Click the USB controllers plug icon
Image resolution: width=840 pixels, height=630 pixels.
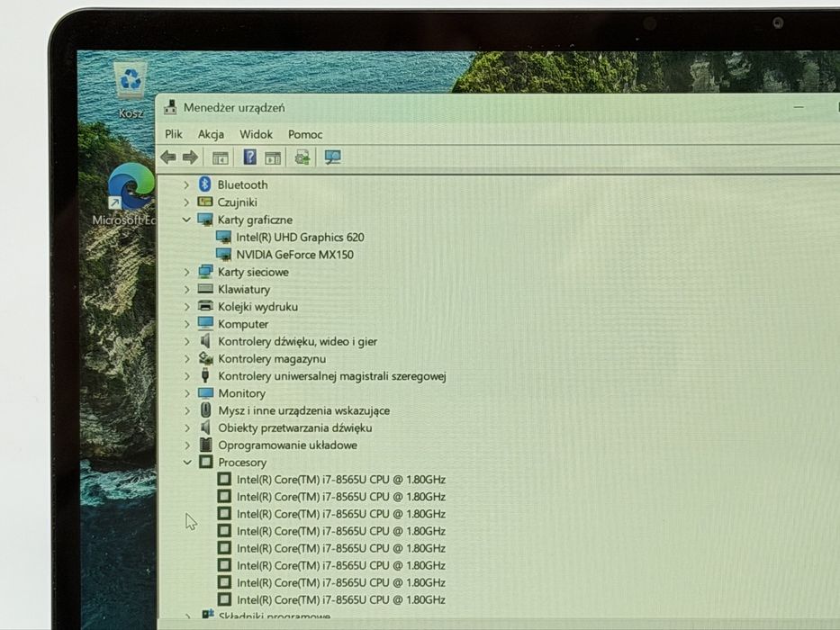click(x=205, y=375)
